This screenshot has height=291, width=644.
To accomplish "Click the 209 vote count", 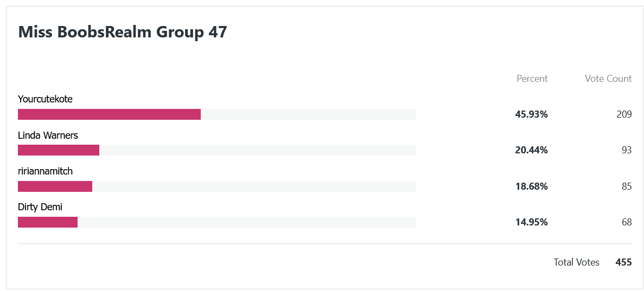I will point(624,114).
